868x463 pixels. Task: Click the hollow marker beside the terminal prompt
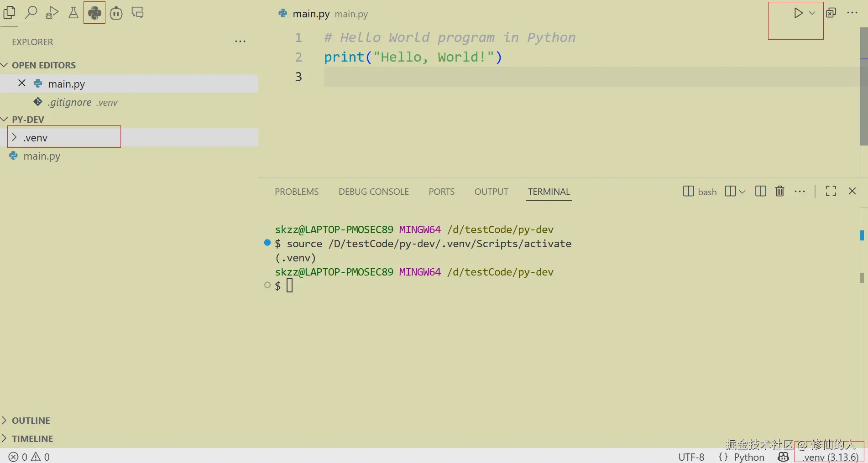[x=267, y=285]
